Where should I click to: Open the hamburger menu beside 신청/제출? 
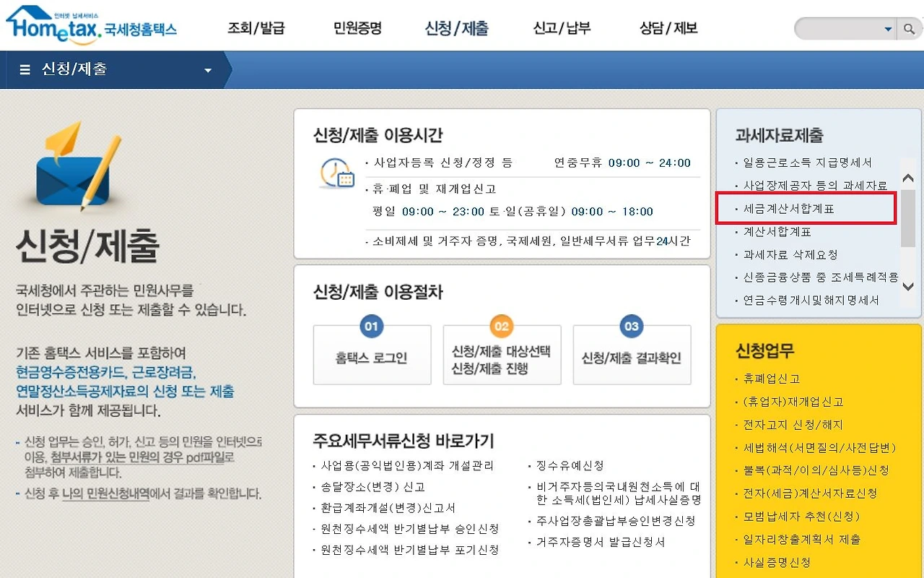point(25,69)
